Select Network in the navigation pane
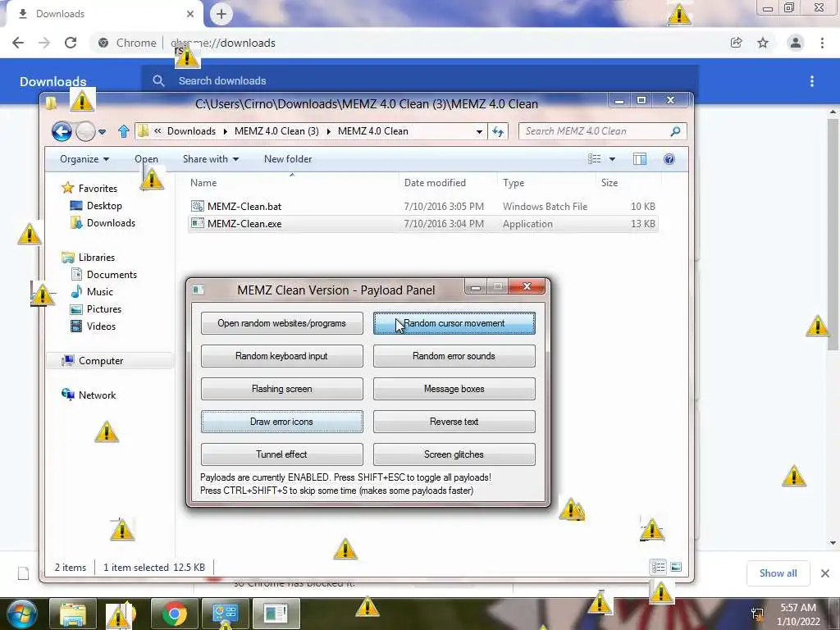The width and height of the screenshot is (840, 630). pos(97,395)
